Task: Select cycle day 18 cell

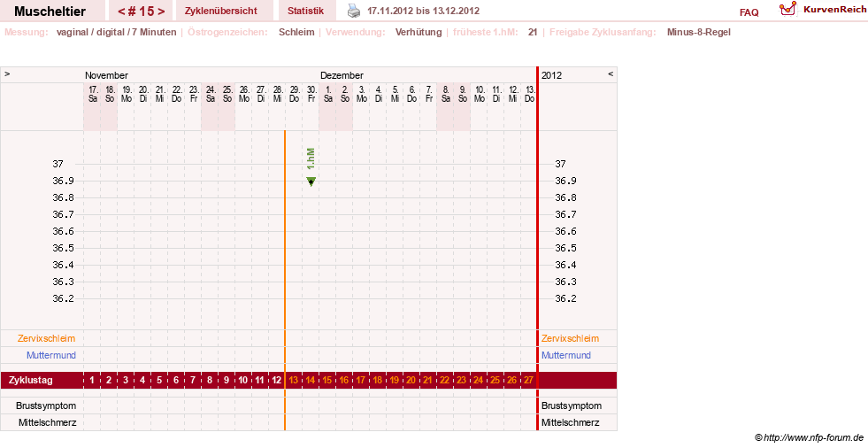Action: 378,380
